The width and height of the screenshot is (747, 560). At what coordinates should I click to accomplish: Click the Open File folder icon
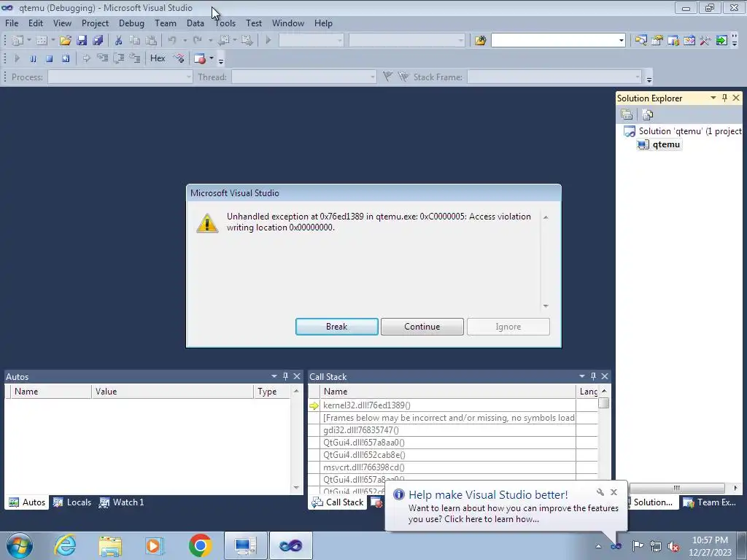(65, 41)
